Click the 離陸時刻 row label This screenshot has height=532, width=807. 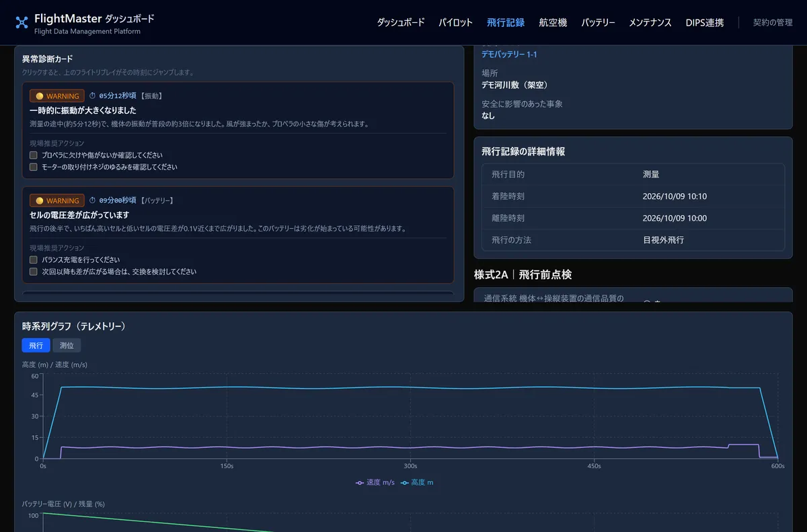(508, 218)
